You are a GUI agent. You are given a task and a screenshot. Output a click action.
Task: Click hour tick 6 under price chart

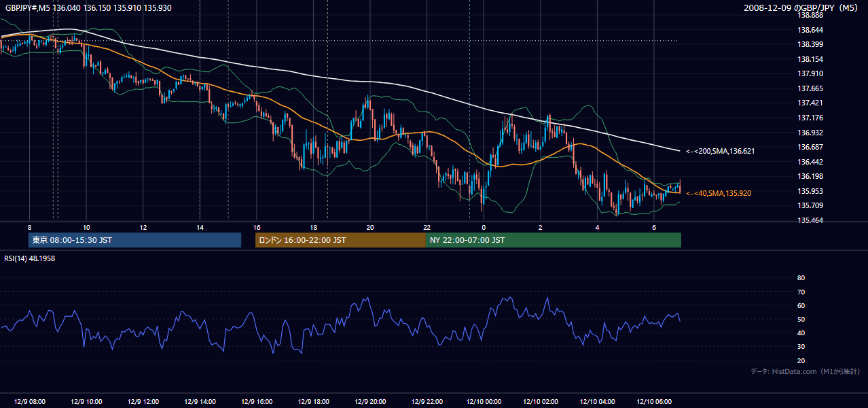point(653,227)
